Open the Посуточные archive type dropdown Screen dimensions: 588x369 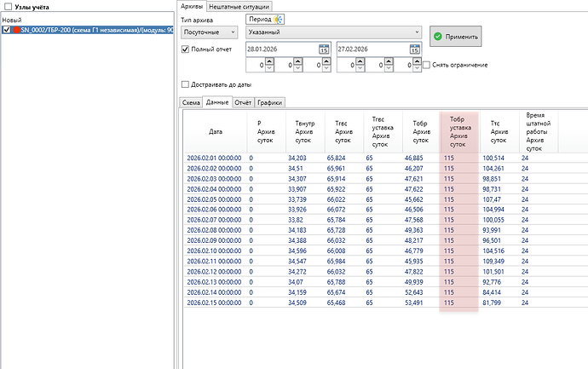coord(208,32)
